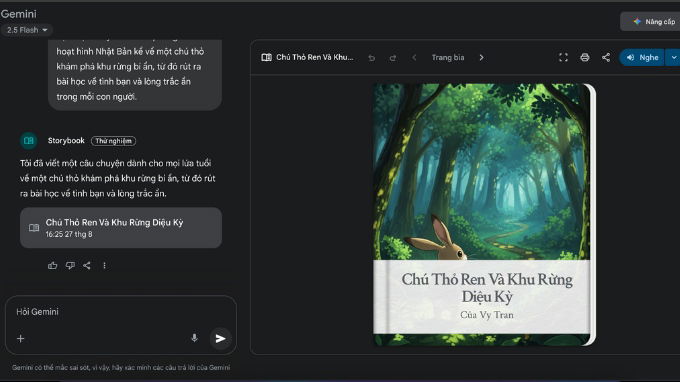This screenshot has height=382, width=680.
Task: Go to the previous page
Action: 414,58
